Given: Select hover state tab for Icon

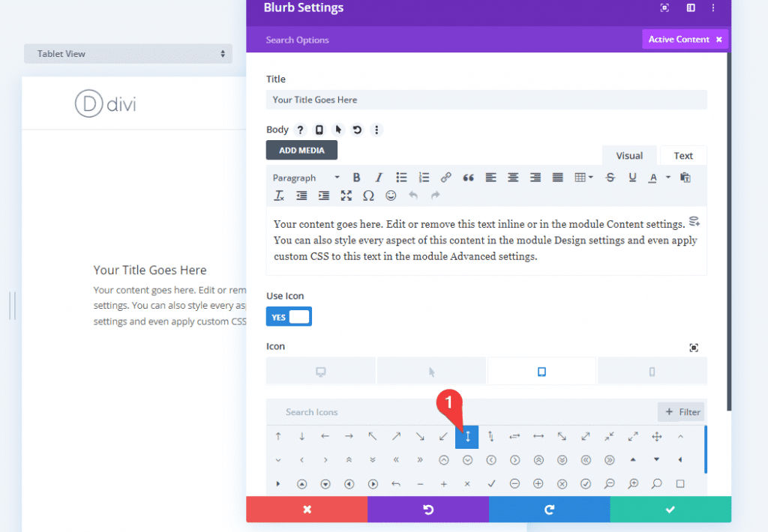Looking at the screenshot, I should (x=431, y=372).
